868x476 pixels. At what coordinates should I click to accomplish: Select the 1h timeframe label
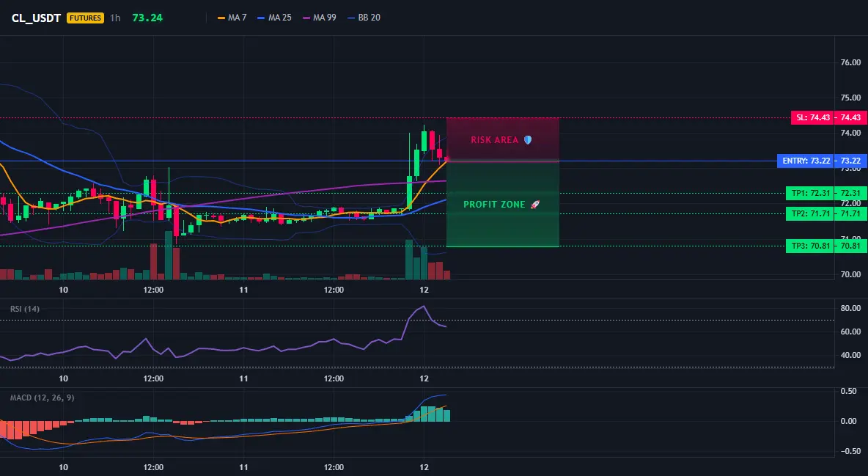(x=115, y=18)
